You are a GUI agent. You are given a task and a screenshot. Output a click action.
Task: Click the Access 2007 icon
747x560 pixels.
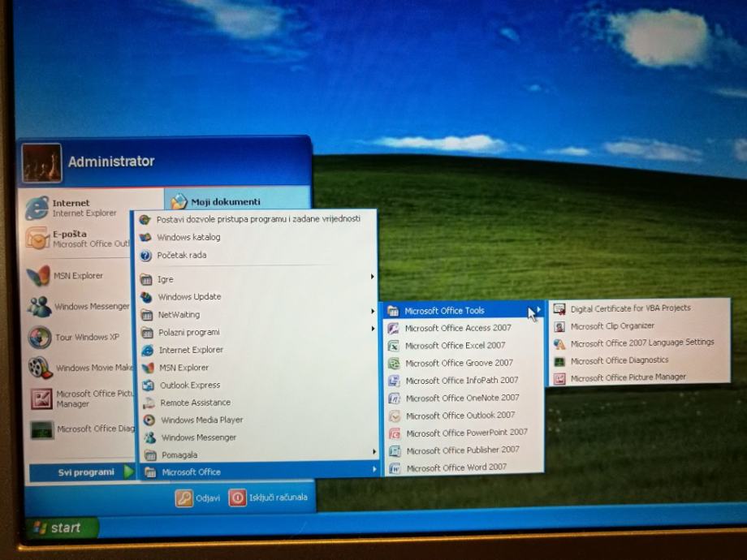click(393, 328)
